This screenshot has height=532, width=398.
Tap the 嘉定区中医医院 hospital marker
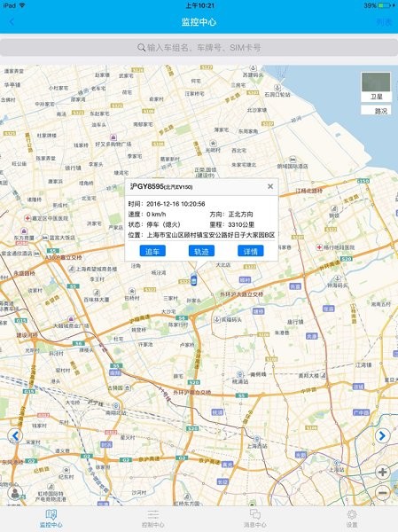tap(27, 218)
